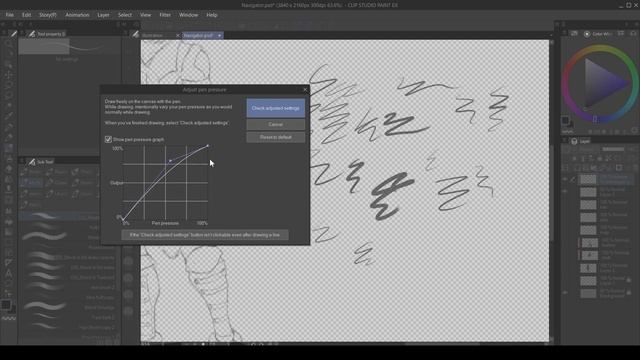
Task: Select the top layer thumbnail in Layer palette
Action: click(x=588, y=179)
